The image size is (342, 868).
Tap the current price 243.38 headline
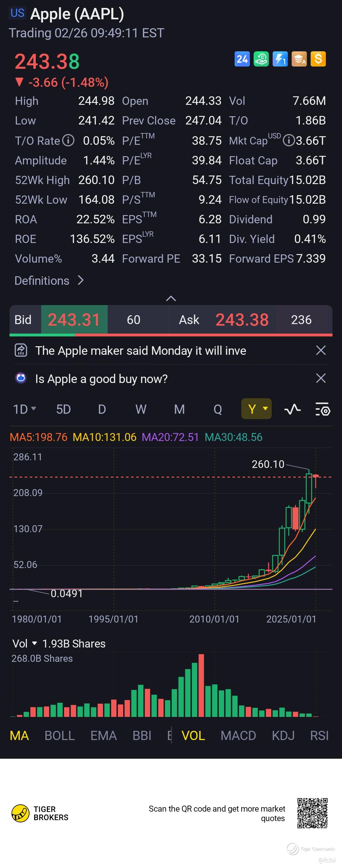(47, 62)
